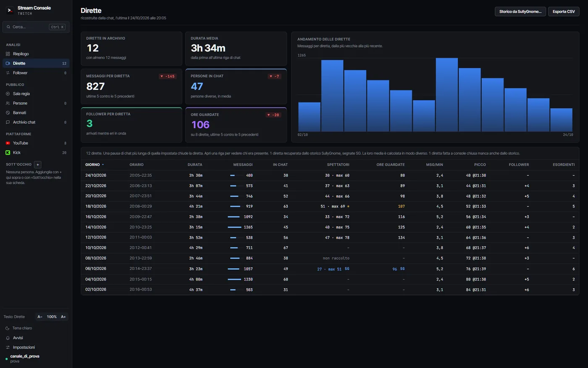The width and height of the screenshot is (588, 368).
Task: Reset text zoom at 100%
Action: tap(52, 317)
